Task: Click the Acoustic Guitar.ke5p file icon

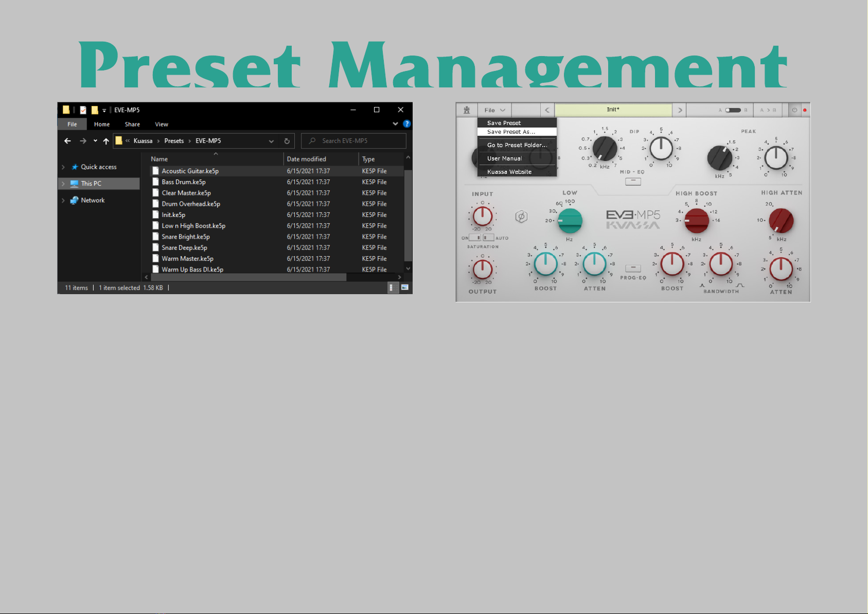Action: [x=155, y=171]
